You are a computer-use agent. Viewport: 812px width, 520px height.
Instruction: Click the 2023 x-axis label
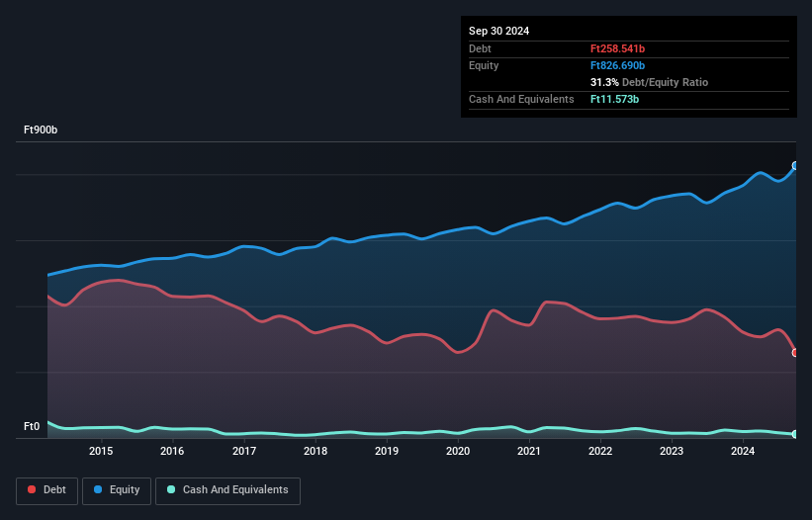tap(672, 451)
